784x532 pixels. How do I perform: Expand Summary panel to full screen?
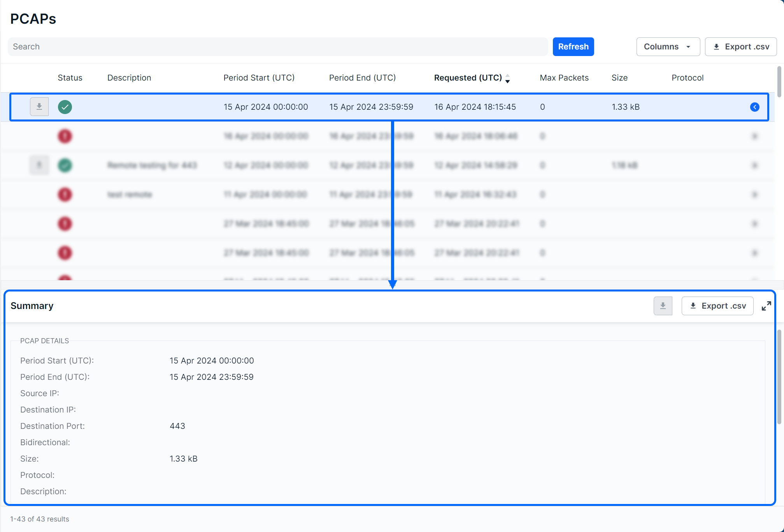[766, 306]
